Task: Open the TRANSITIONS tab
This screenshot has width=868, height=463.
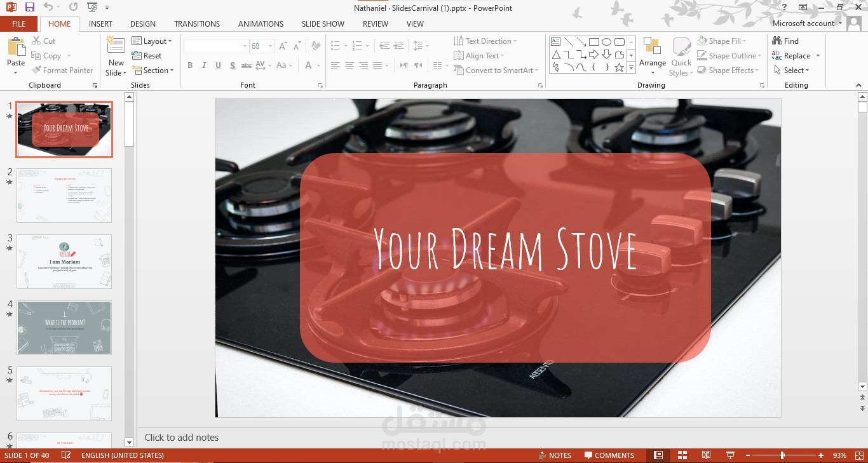Action: click(197, 24)
